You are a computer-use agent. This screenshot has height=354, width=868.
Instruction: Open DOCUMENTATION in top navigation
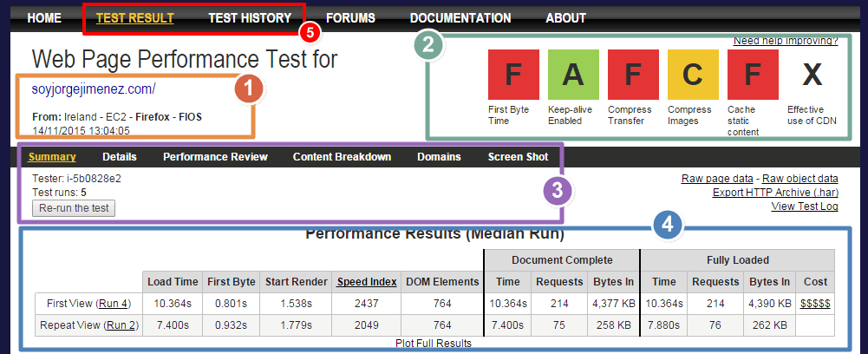coord(460,18)
